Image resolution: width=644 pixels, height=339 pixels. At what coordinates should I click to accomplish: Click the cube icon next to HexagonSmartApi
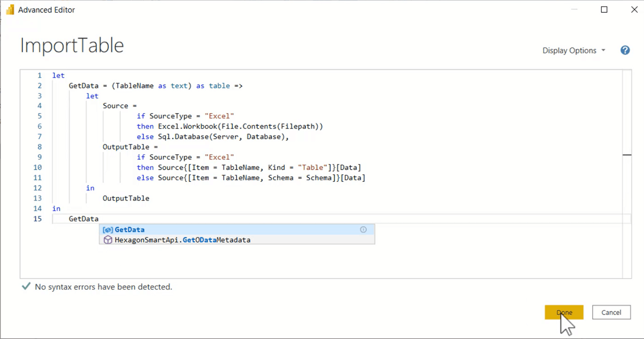108,239
